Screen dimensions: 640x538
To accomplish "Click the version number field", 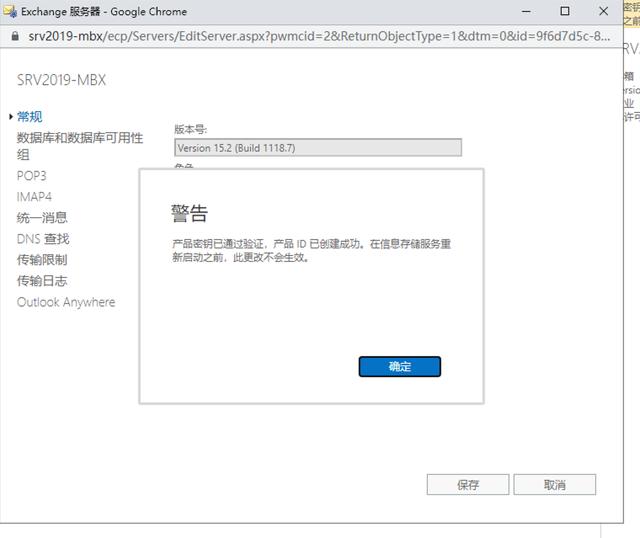I will click(318, 147).
